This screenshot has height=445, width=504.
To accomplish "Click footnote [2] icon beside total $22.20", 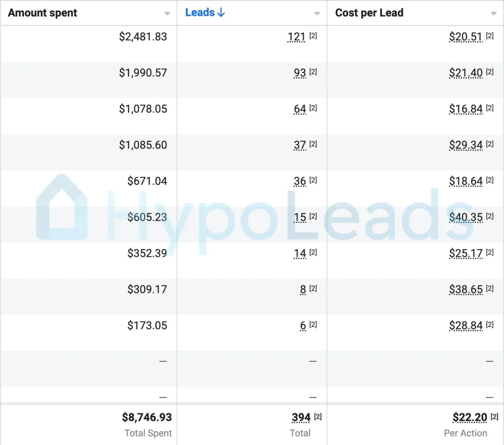I will [494, 417].
